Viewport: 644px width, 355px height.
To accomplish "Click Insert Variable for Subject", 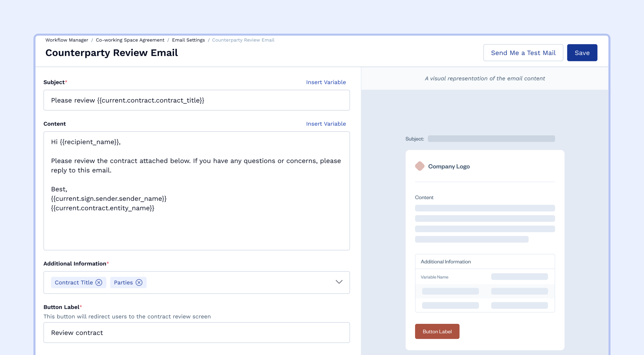I will [326, 82].
